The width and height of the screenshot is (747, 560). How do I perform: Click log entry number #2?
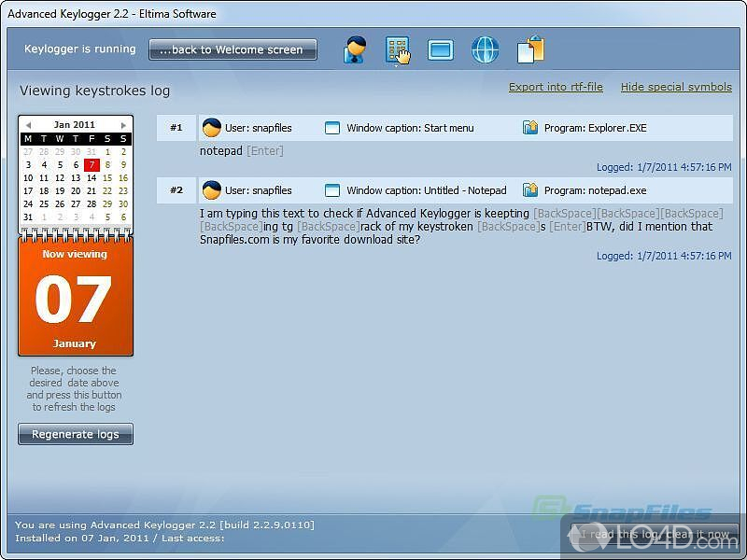[176, 190]
